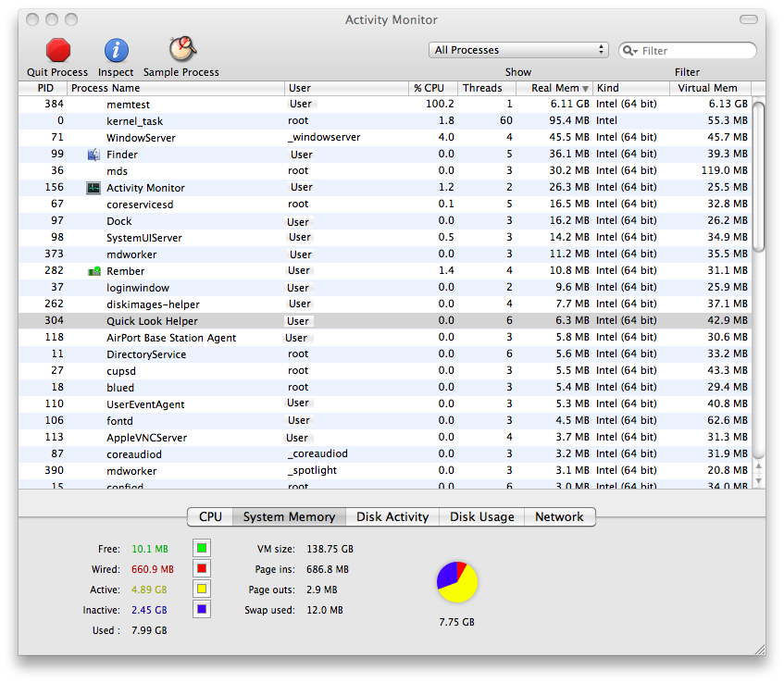Viewport: 784px width, 683px height.
Task: Open the All Processes dropdown
Action: click(x=518, y=50)
